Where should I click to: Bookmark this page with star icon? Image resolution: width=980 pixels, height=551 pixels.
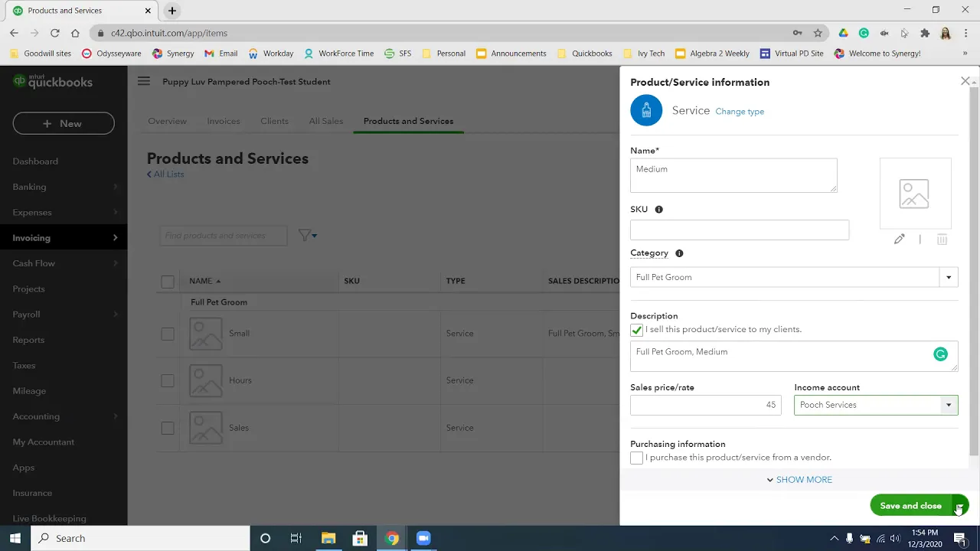pos(818,33)
